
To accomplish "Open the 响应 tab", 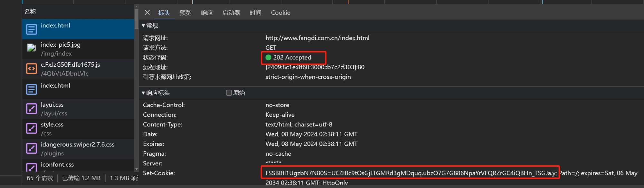I will [207, 13].
